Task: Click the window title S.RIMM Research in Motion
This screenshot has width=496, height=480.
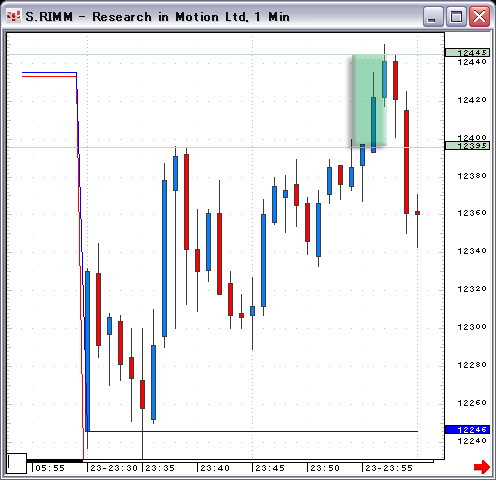Action: pyautogui.click(x=157, y=17)
